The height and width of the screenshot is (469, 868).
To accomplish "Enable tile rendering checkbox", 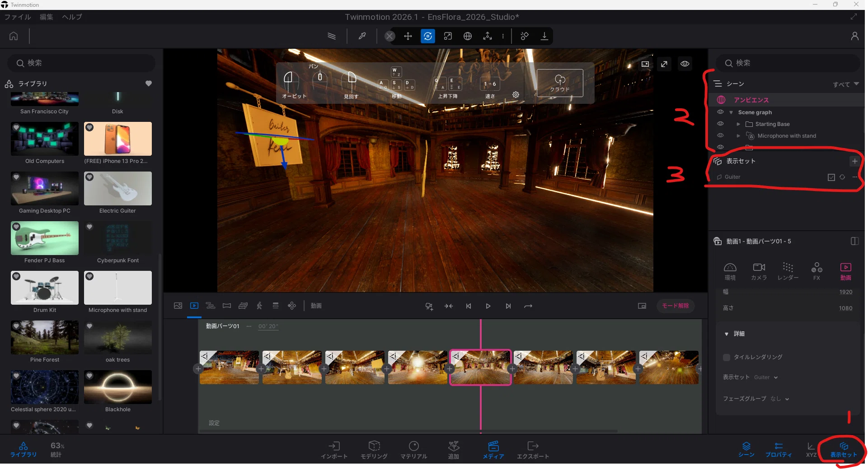I will coord(727,358).
